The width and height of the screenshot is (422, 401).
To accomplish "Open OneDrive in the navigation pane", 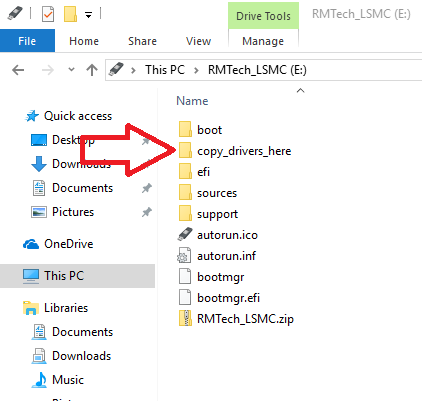I will (58, 244).
